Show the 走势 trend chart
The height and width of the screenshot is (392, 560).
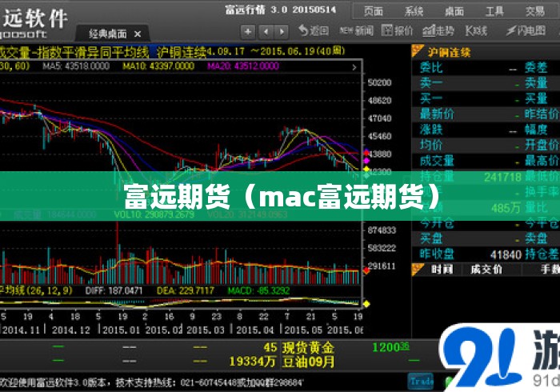[438, 31]
